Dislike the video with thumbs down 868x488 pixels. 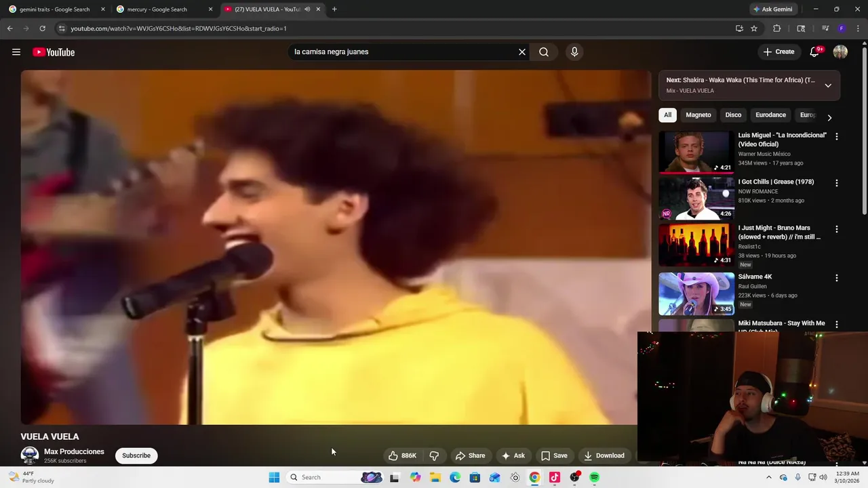click(435, 455)
